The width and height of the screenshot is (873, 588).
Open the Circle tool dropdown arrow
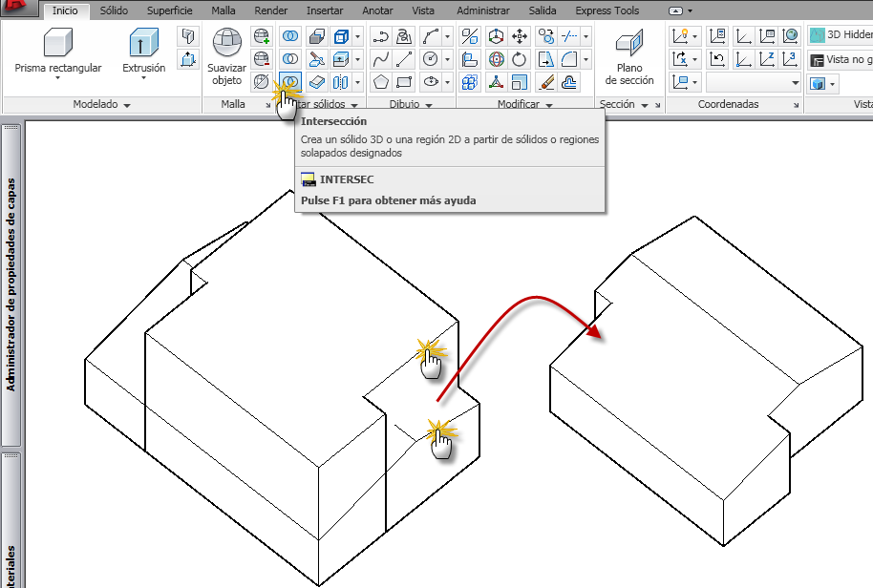[x=447, y=59]
